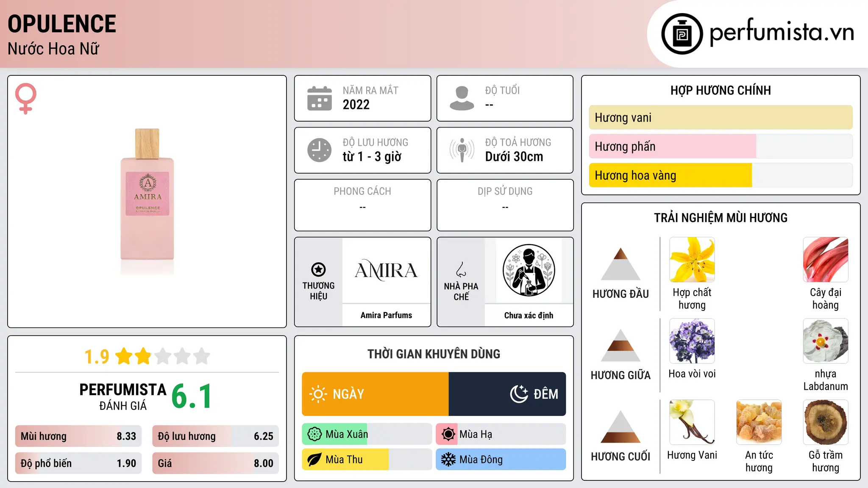Screen dimensions: 868x488
Task: Select the flower icon for Mùa Xuân
Action: coord(314,434)
